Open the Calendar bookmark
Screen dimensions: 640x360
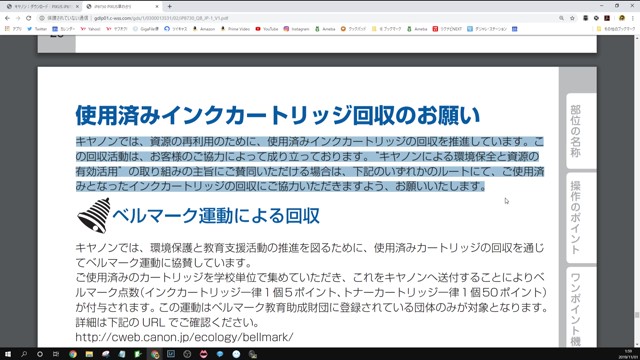[64, 29]
